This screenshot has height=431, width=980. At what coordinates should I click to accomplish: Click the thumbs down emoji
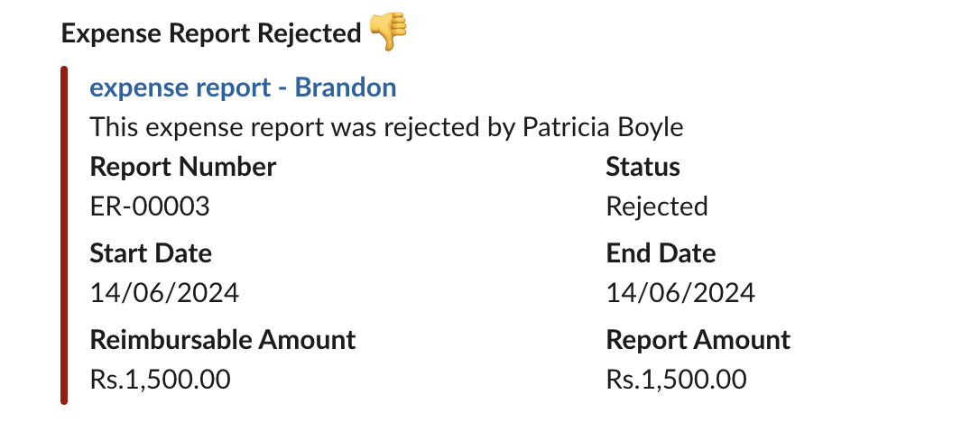(x=388, y=33)
